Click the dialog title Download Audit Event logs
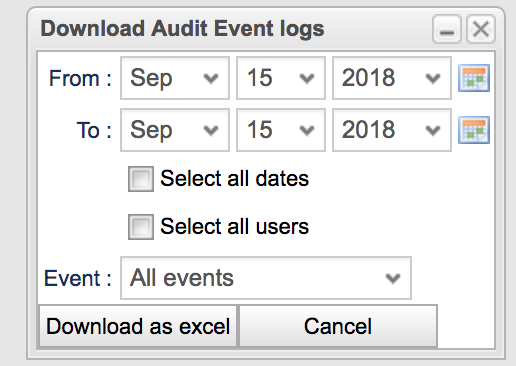 click(x=182, y=29)
